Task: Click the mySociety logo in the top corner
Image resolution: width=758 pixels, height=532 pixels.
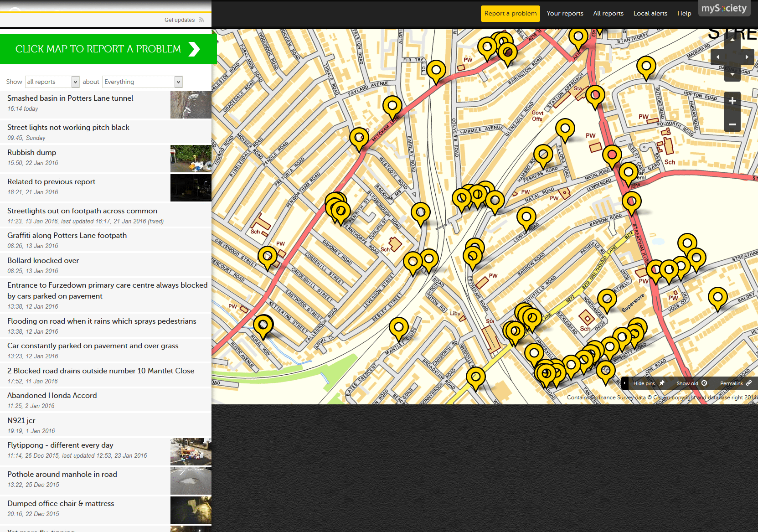Action: click(x=724, y=8)
